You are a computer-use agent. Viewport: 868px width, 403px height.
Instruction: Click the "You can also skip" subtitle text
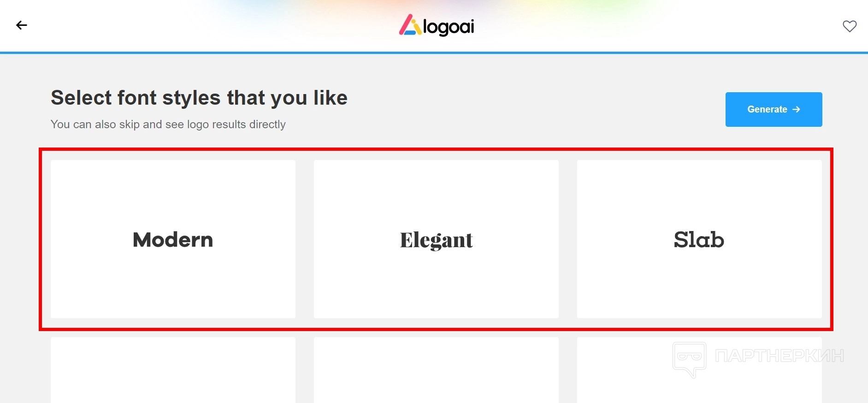(168, 124)
